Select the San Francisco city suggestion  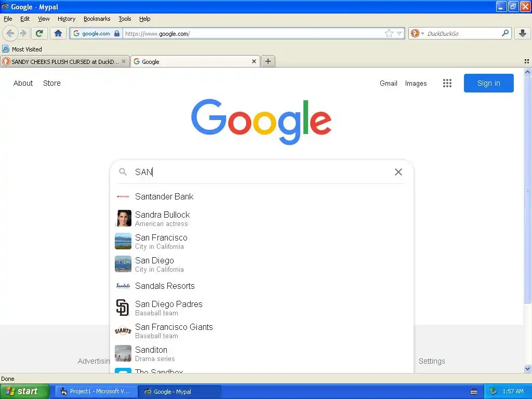pos(262,241)
